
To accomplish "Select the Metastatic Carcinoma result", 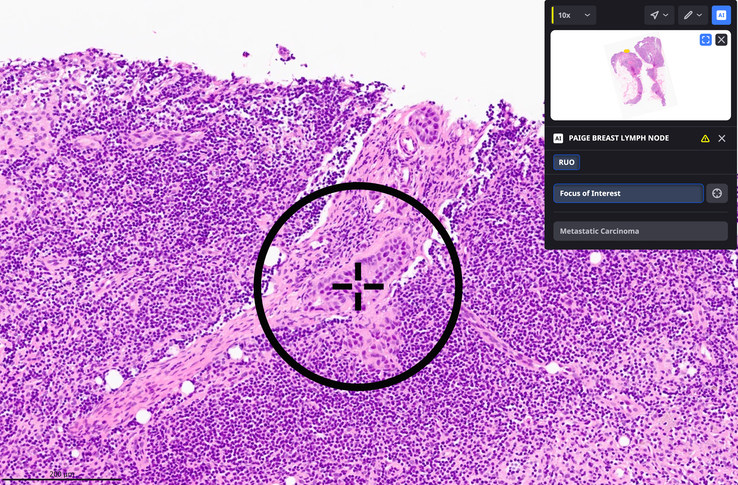I will coord(641,231).
